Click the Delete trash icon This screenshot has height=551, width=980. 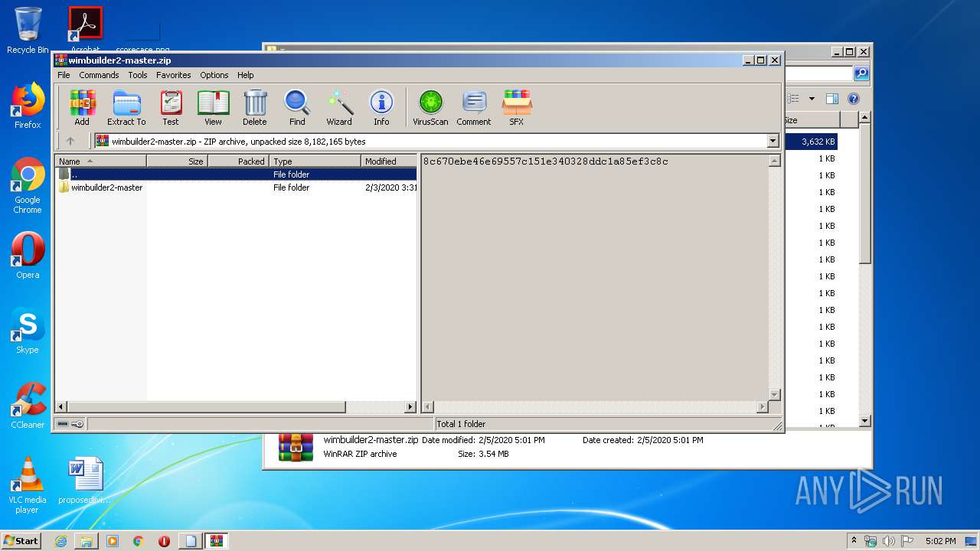point(255,107)
